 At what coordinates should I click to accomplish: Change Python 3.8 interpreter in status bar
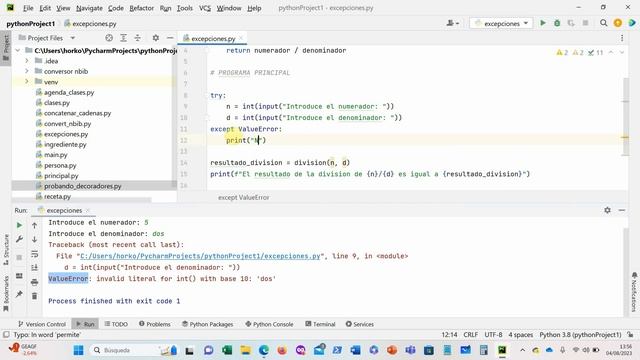(x=580, y=335)
